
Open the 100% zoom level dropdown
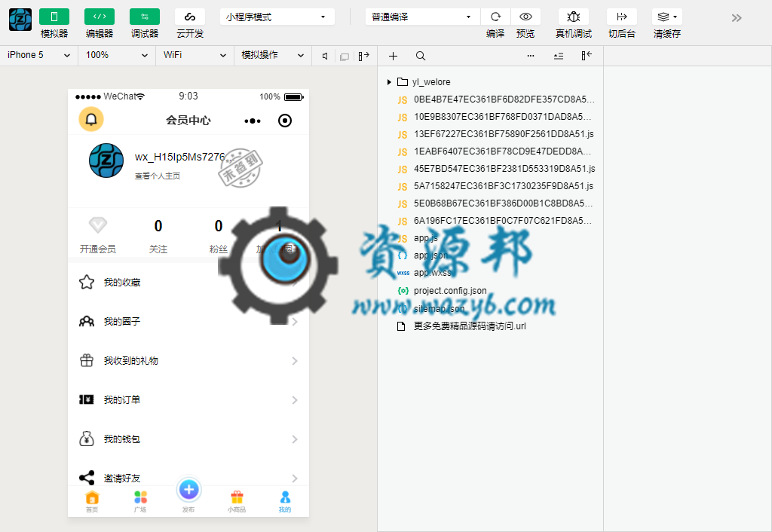[x=117, y=55]
